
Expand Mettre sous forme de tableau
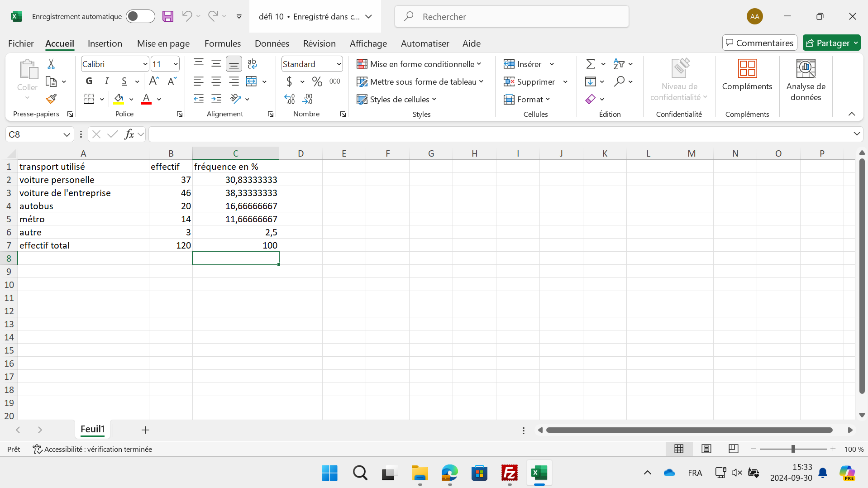point(420,81)
